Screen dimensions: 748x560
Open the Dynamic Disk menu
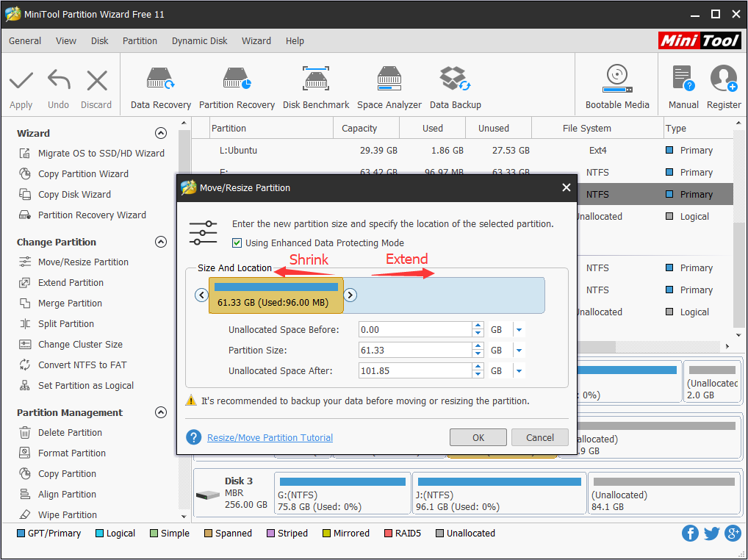tap(199, 41)
